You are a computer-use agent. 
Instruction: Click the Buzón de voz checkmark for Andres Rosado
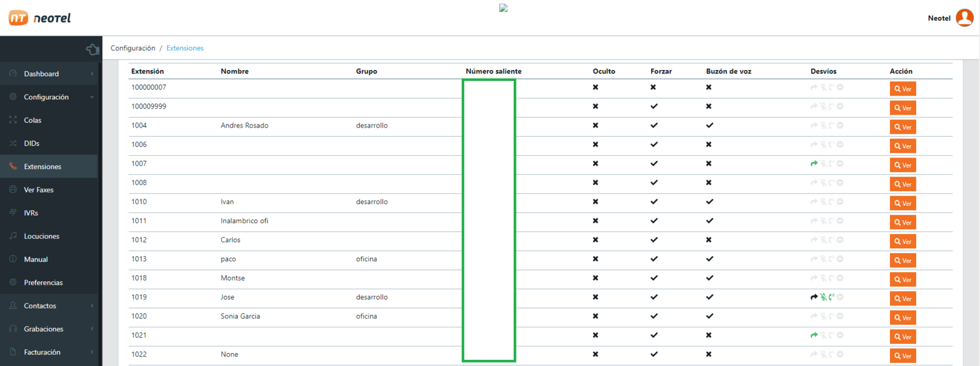[x=709, y=126]
